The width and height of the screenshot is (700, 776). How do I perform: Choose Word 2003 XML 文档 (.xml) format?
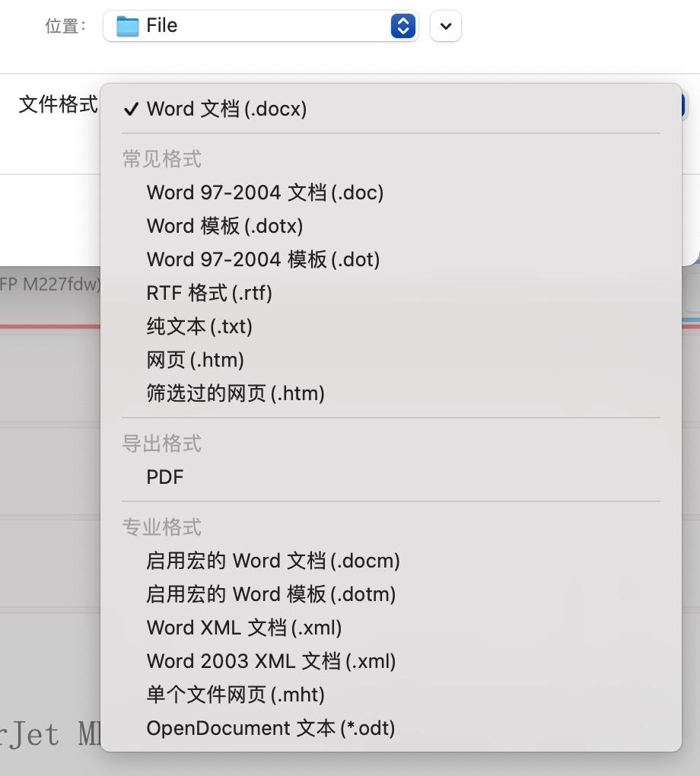coord(270,661)
